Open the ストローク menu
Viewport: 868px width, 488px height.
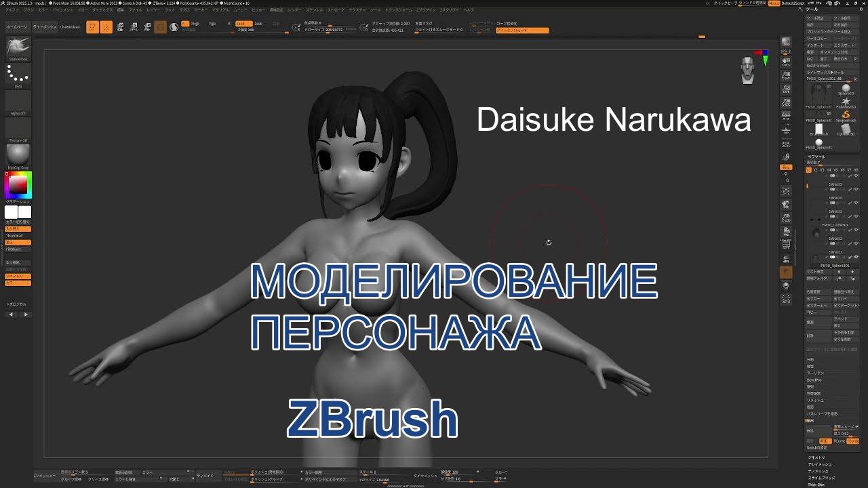(x=336, y=11)
